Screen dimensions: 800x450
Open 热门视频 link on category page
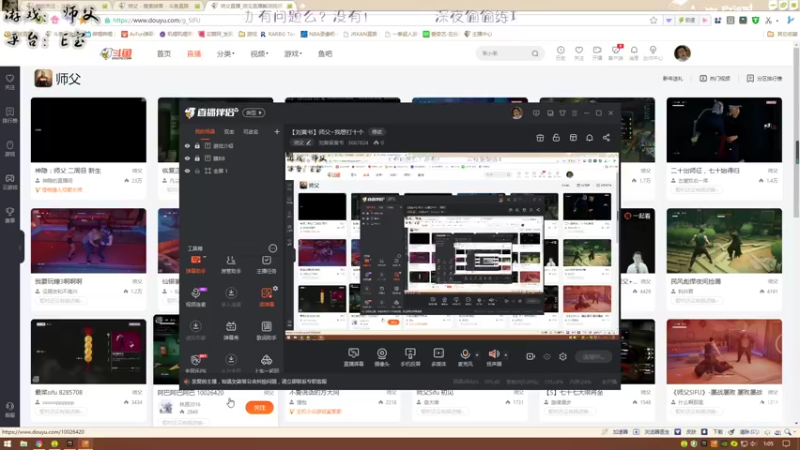pyautogui.click(x=715, y=79)
